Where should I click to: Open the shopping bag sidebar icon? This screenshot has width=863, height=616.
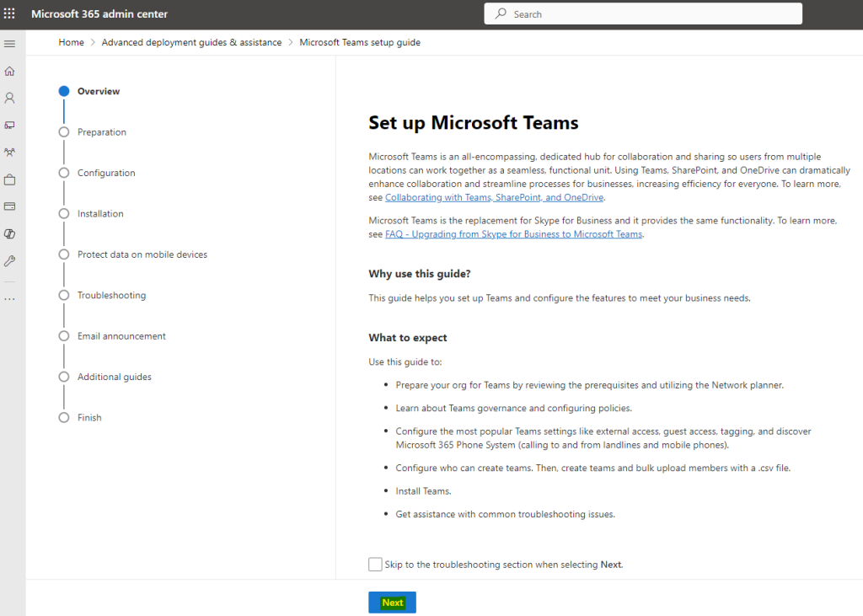click(x=9, y=179)
